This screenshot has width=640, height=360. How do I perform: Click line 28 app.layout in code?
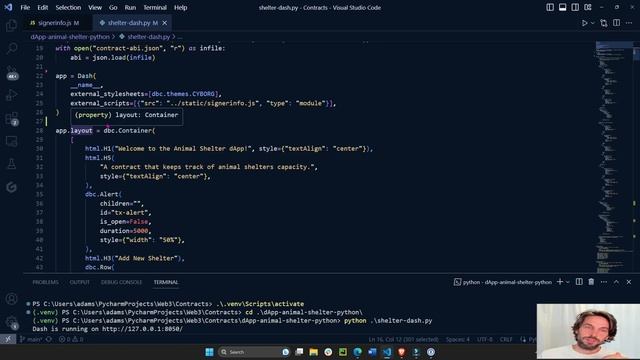point(74,131)
